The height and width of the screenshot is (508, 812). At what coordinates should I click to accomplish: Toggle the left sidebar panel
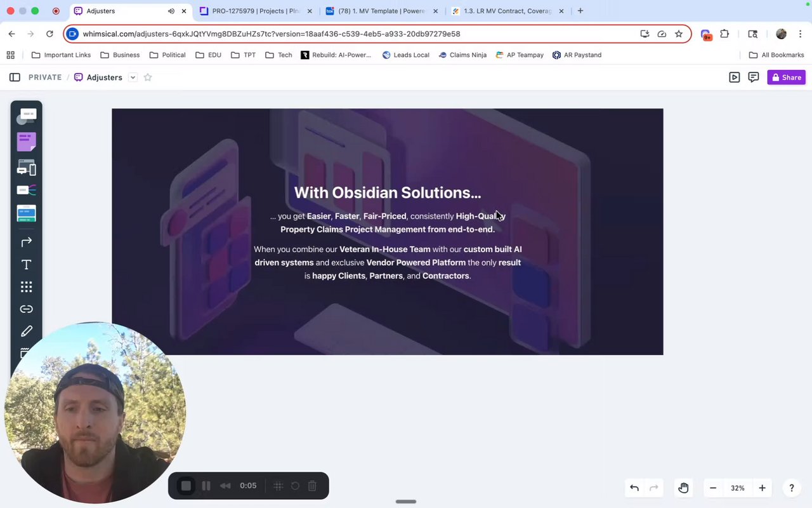pyautogui.click(x=15, y=77)
